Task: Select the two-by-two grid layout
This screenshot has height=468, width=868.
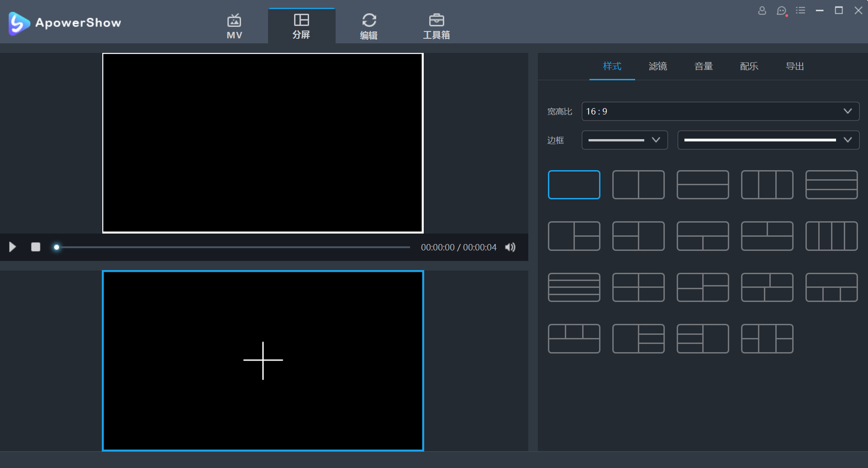Action: click(638, 287)
